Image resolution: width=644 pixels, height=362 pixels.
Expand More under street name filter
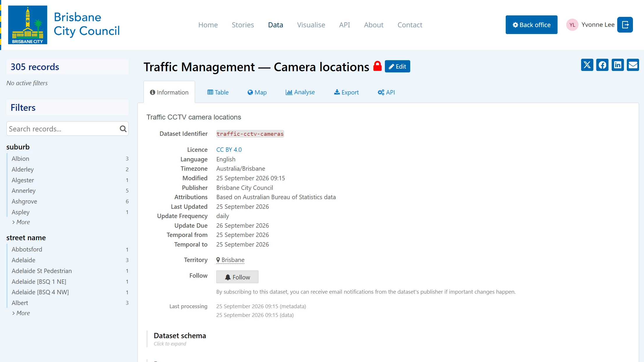coord(21,313)
